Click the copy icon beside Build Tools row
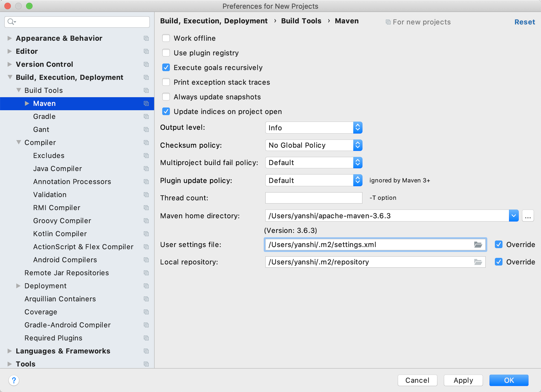 (146, 90)
